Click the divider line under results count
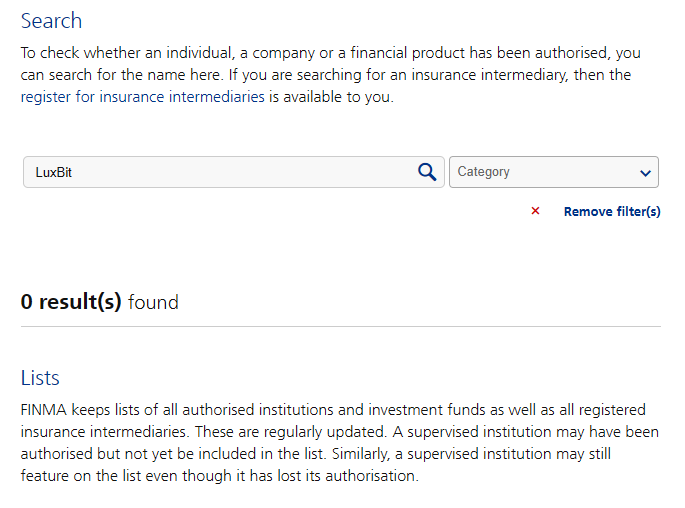The image size is (685, 508). click(340, 326)
